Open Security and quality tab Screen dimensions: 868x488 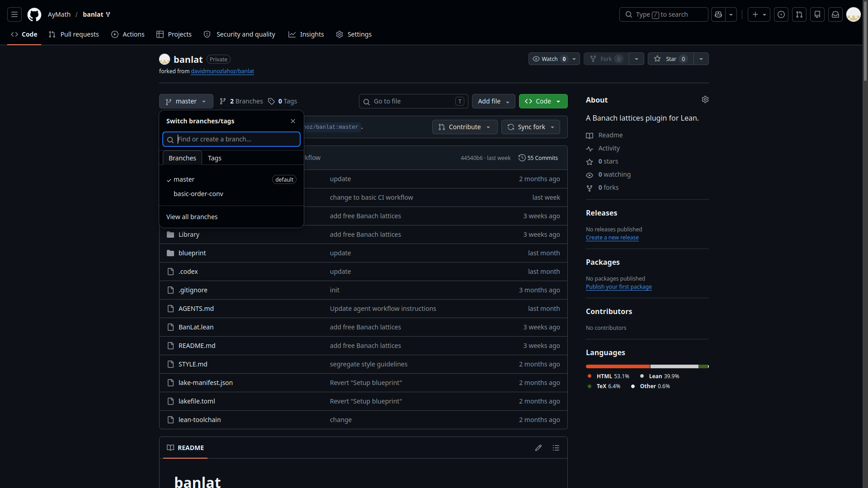(x=240, y=34)
